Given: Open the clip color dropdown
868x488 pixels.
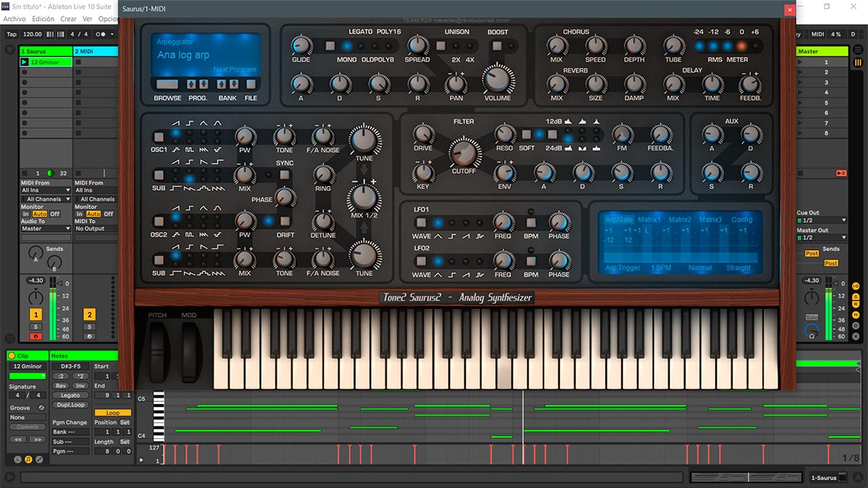Looking at the screenshot, I should pyautogui.click(x=27, y=376).
